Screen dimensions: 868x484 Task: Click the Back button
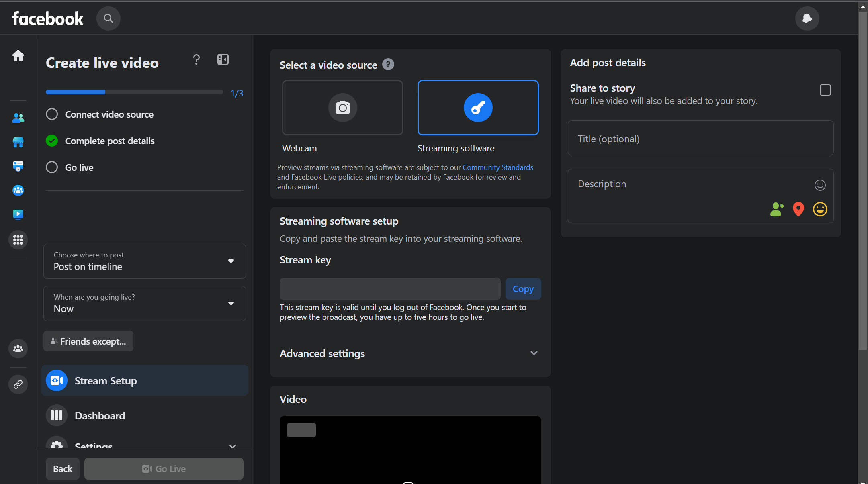click(x=63, y=469)
